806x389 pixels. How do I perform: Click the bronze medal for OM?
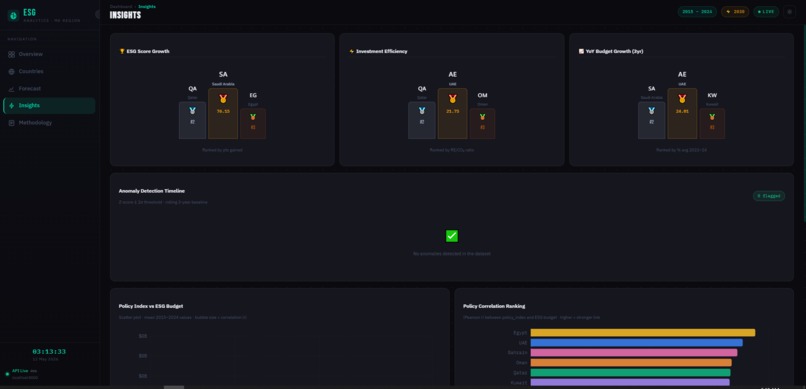click(x=482, y=117)
